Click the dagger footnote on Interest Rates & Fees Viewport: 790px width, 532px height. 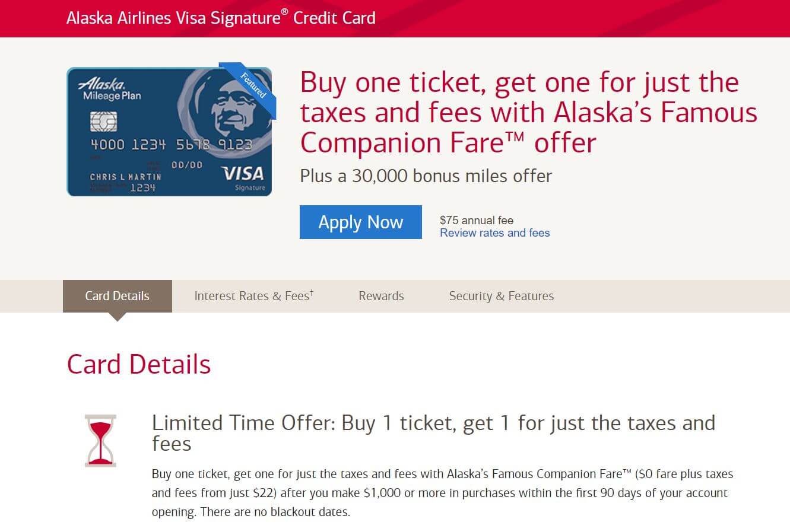(x=311, y=292)
